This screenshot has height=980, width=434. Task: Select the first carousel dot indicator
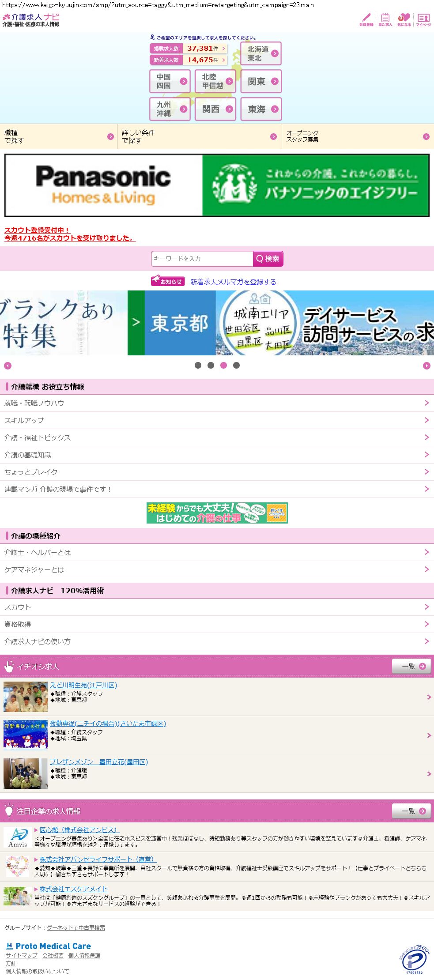[198, 365]
